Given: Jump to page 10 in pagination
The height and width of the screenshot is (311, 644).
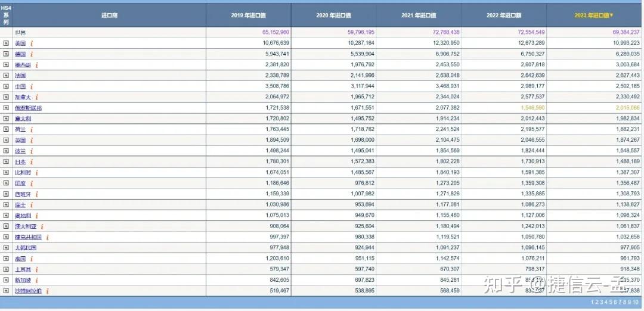Looking at the screenshot, I should (636, 303).
